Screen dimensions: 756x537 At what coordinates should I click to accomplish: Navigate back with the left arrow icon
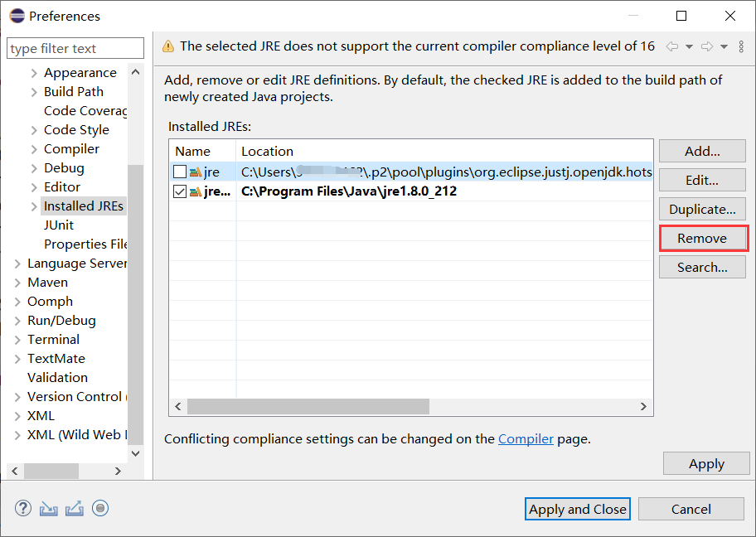(x=672, y=46)
